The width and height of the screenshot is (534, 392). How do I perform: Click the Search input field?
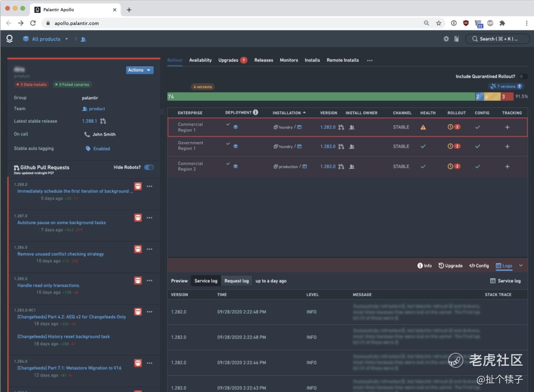click(x=497, y=39)
